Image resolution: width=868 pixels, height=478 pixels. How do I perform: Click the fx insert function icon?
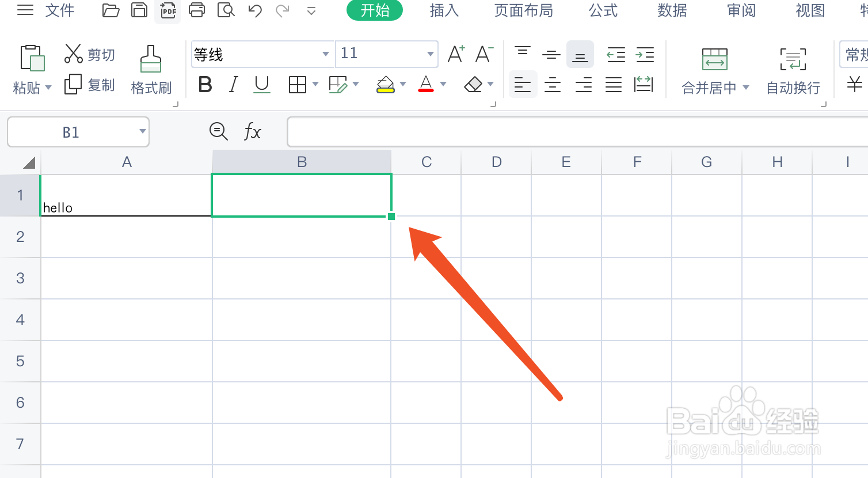[252, 132]
